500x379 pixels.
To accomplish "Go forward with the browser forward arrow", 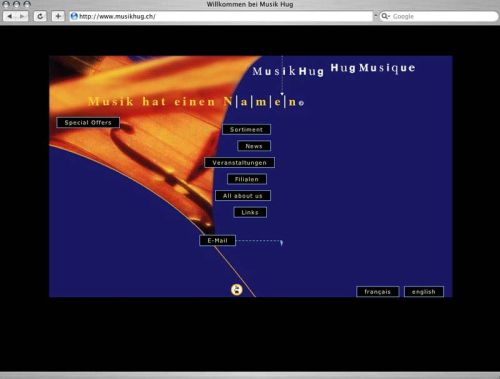I will (22, 16).
